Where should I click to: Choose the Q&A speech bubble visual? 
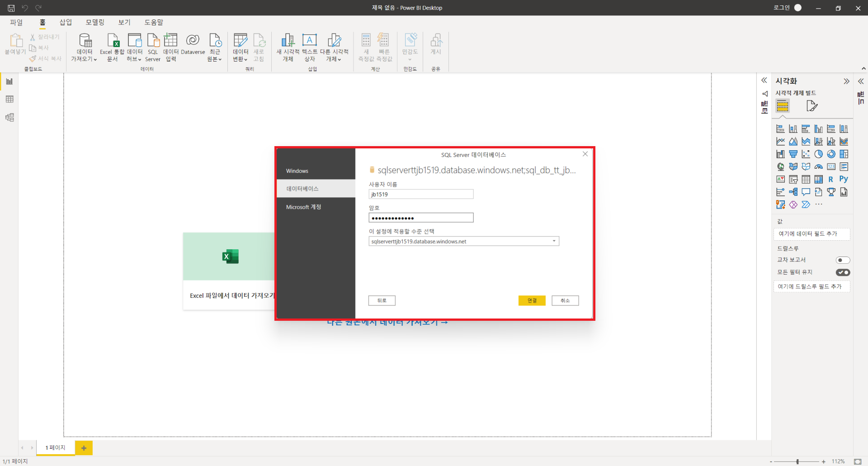806,192
